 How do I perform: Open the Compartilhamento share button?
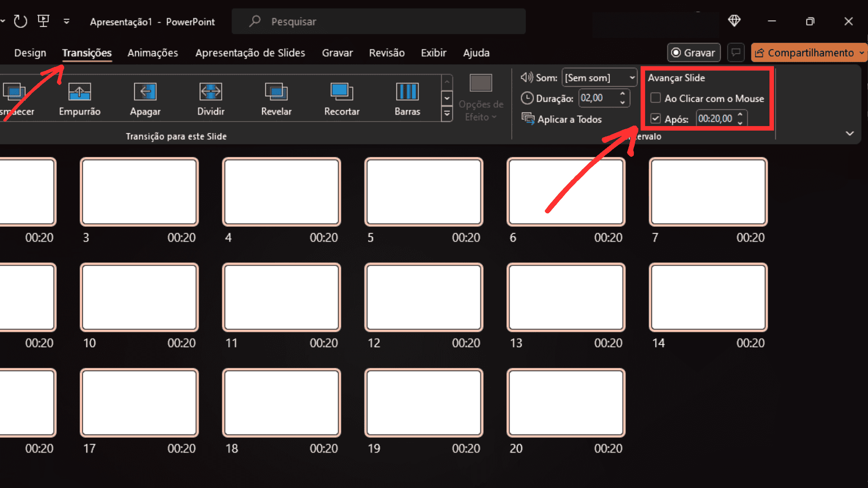[809, 52]
